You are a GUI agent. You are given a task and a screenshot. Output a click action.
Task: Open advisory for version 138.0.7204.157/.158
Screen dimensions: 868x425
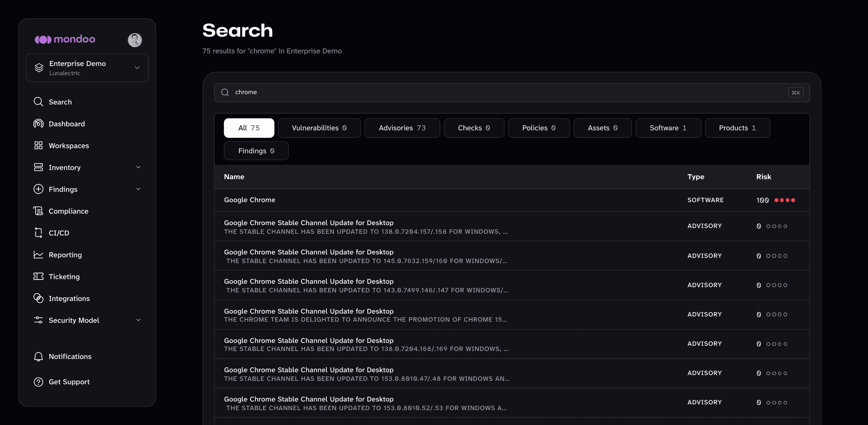pos(512,226)
